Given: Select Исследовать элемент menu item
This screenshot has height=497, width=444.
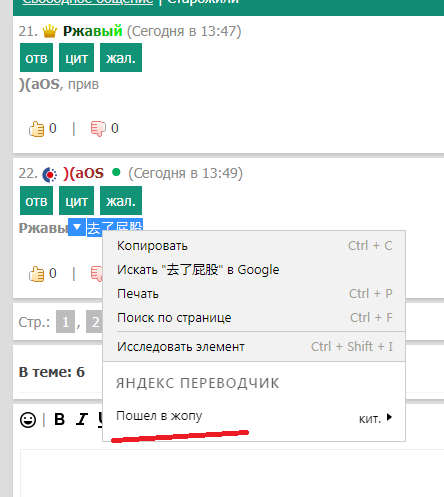Looking at the screenshot, I should [254, 347].
